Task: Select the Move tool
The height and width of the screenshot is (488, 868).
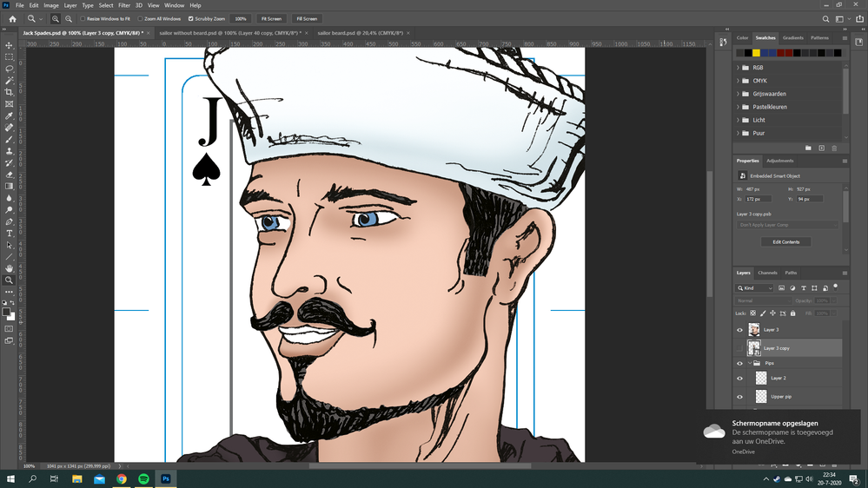Action: coord(10,44)
